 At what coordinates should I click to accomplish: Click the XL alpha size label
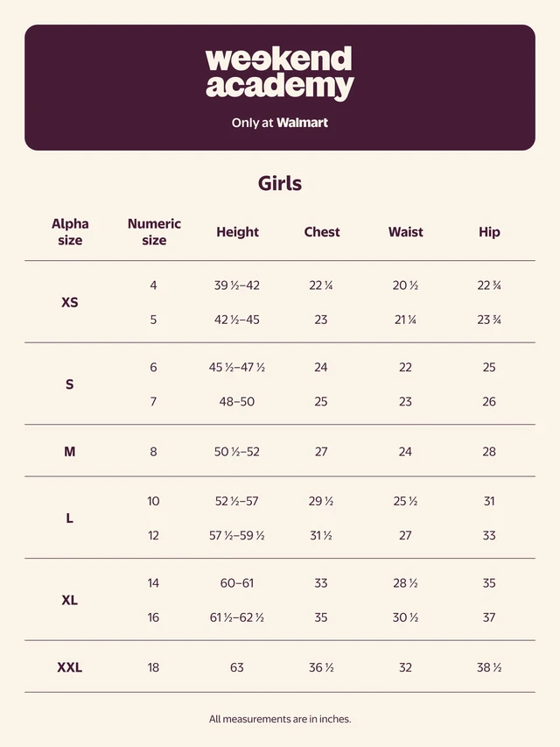[x=69, y=600]
